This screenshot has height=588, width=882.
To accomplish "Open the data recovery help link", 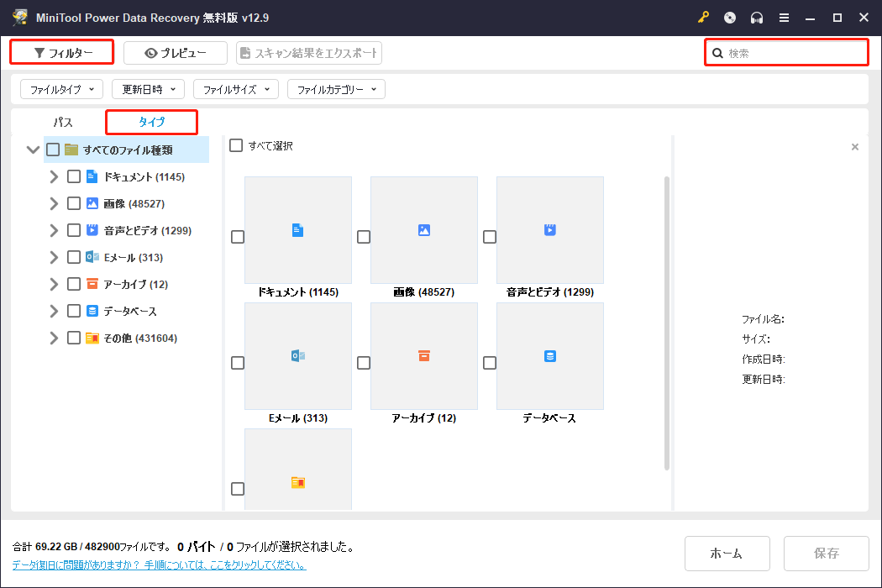I will [x=160, y=565].
